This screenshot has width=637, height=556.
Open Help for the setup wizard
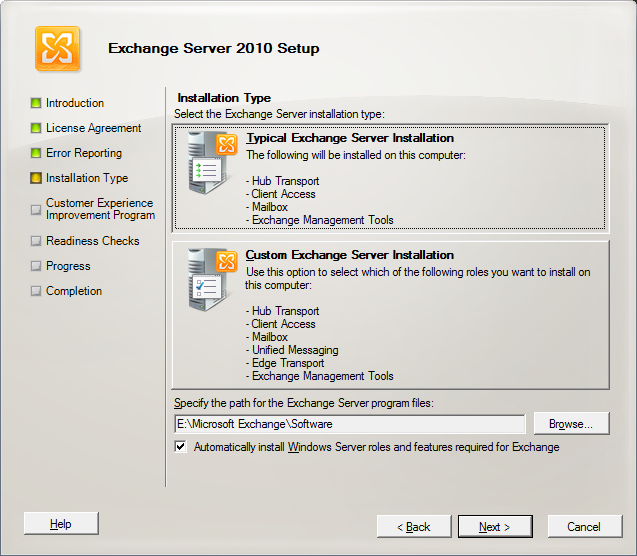point(61,524)
